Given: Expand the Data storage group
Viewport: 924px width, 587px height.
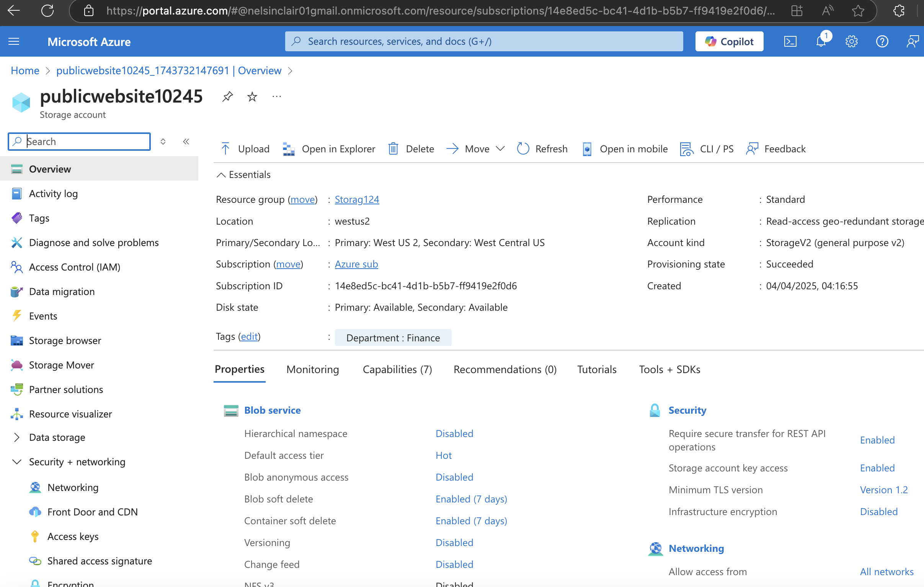Looking at the screenshot, I should pyautogui.click(x=17, y=437).
